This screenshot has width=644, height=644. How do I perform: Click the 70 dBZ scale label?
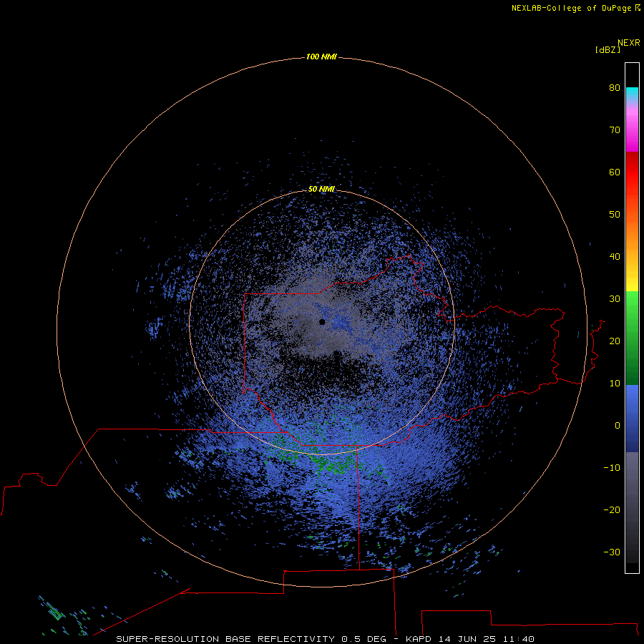[615, 130]
